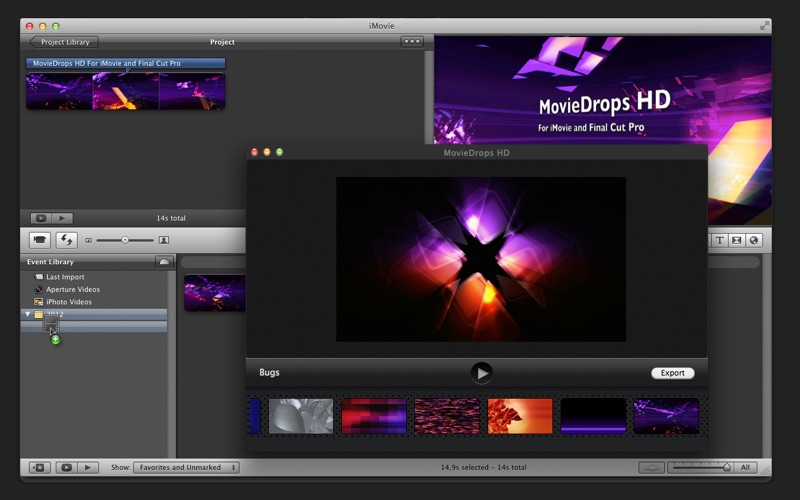
Task: Select Last Import in Event Library
Action: coord(65,277)
